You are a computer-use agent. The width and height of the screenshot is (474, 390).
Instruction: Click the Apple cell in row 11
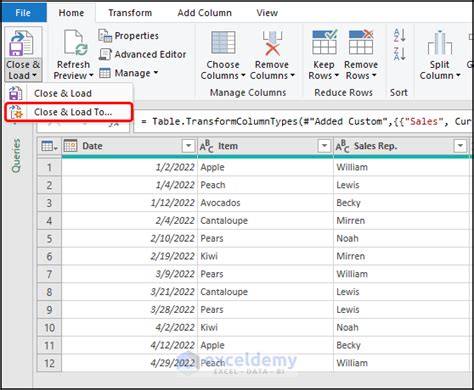pyautogui.click(x=265, y=345)
